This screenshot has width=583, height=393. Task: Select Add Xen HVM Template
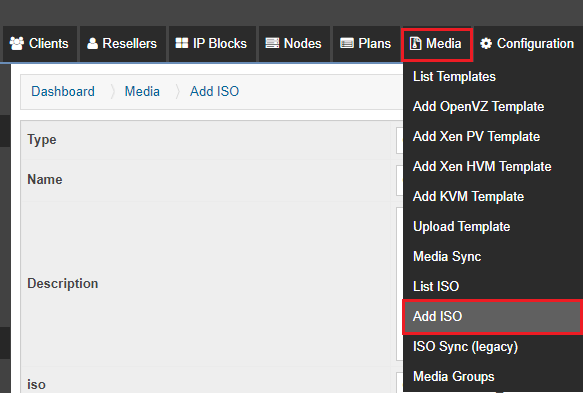coord(482,167)
